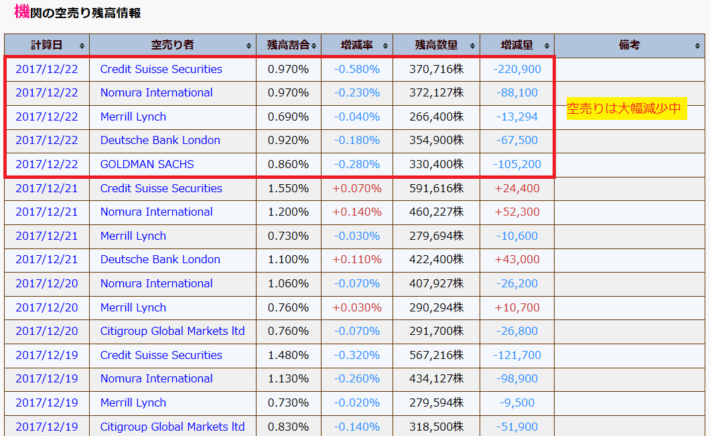Open Nomura International in the 372,127株 row
710x436 pixels.
[156, 93]
